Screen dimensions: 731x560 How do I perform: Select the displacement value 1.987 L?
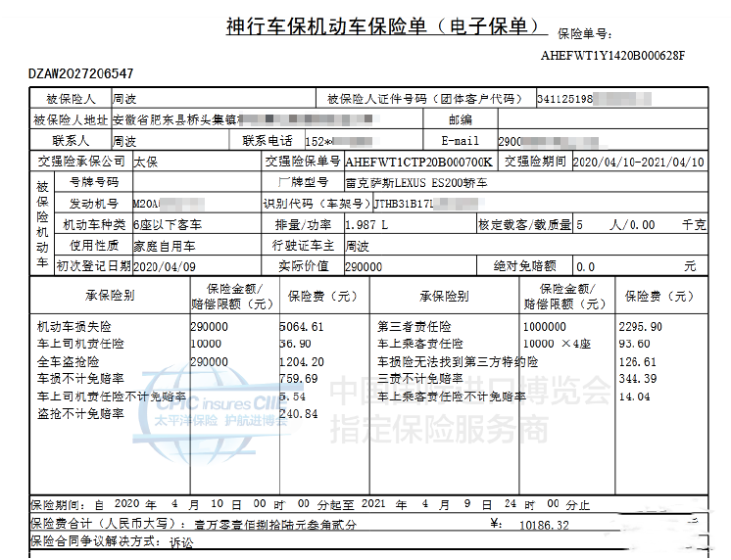(366, 224)
